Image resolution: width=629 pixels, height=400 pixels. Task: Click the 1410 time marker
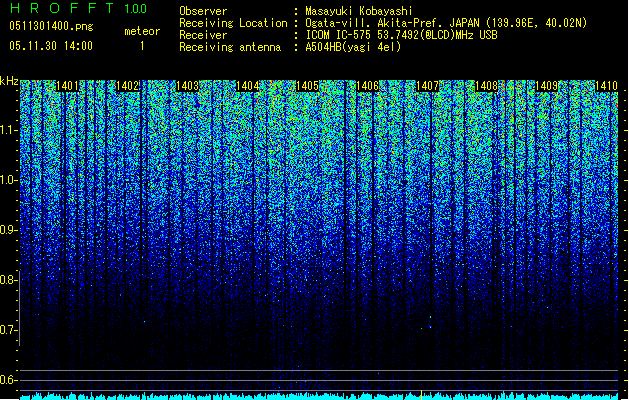606,86
